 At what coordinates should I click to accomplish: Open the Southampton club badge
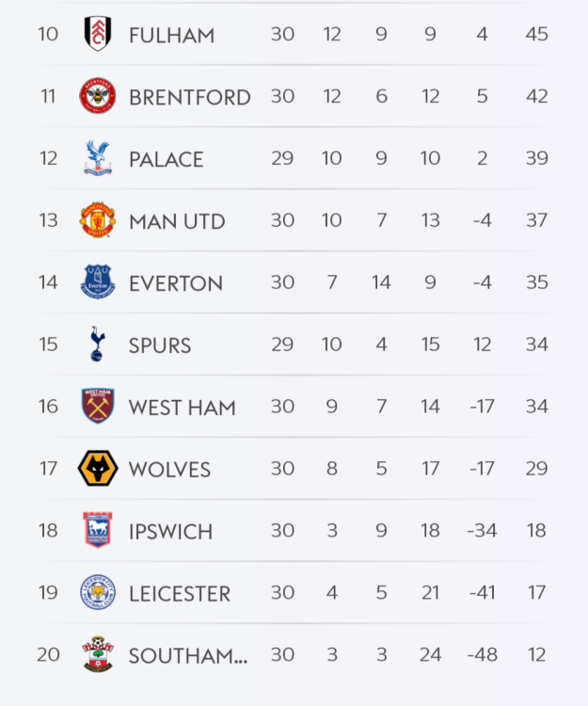pyautogui.click(x=97, y=655)
